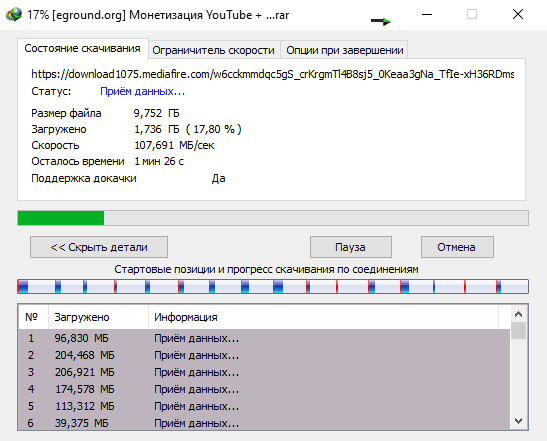The image size is (547, 441).
Task: Click the green arrow icon in title bar
Action: click(x=381, y=21)
